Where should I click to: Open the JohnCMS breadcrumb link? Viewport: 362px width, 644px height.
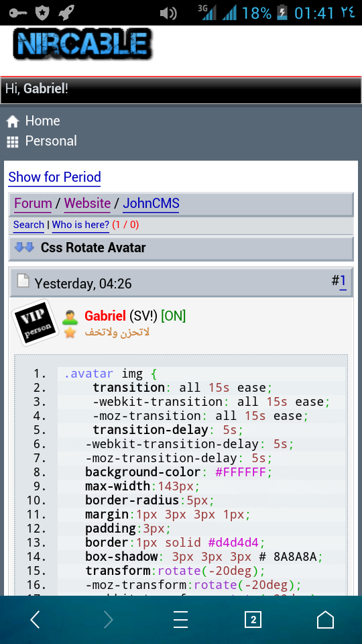click(151, 203)
